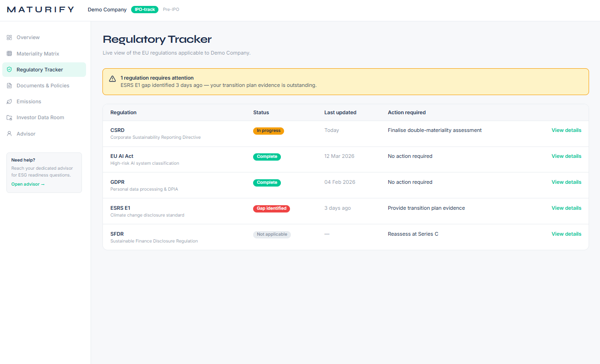Click 'Today' in CSRD row
The width and height of the screenshot is (600, 364).
pyautogui.click(x=332, y=130)
